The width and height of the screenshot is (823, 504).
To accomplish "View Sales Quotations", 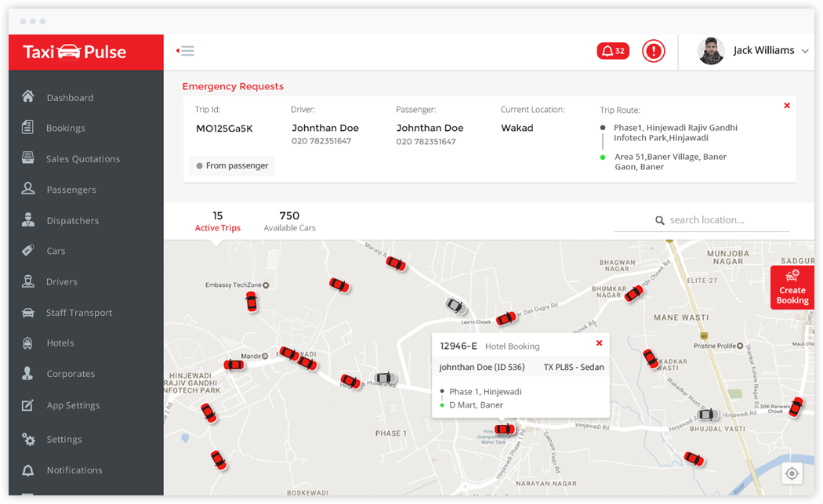I will click(x=84, y=158).
